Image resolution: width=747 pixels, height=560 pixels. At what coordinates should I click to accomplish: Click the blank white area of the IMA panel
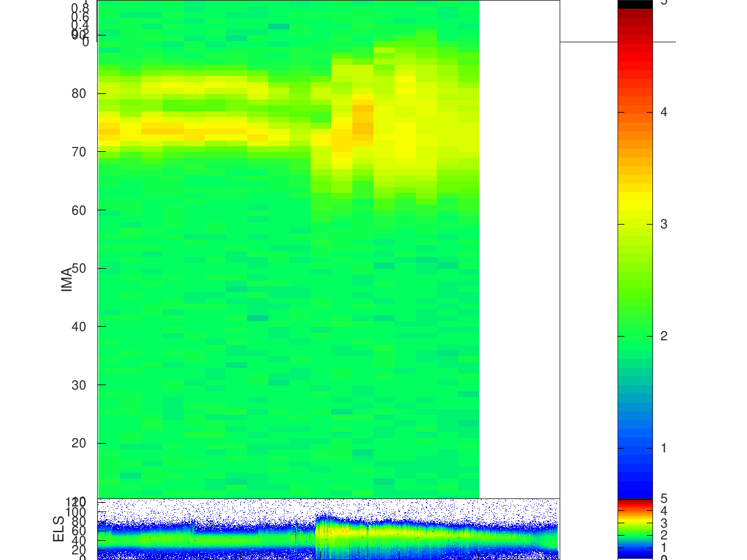pos(519,249)
